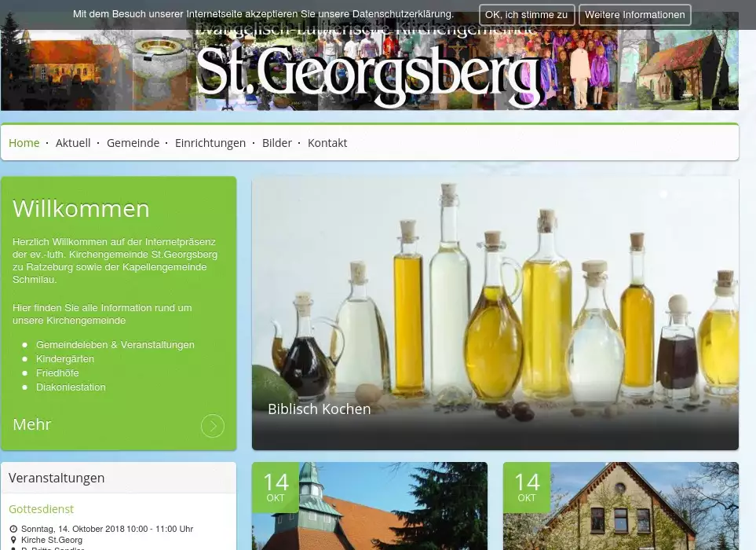The width and height of the screenshot is (756, 550).
Task: Click the Mehr link in Willkommen box
Action: point(32,425)
